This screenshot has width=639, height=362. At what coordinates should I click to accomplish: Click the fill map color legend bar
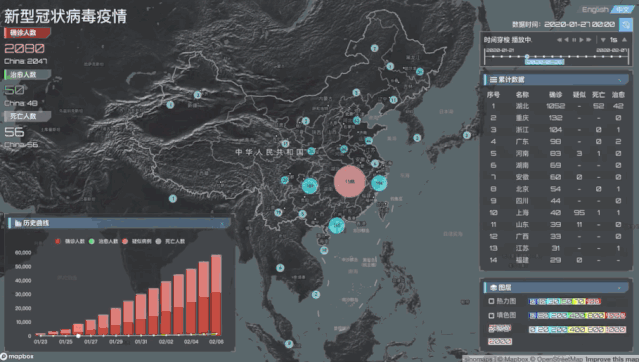click(577, 316)
